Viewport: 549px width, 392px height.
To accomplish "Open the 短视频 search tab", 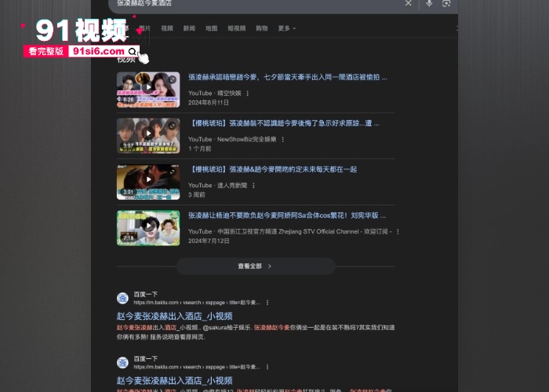I will click(x=237, y=28).
